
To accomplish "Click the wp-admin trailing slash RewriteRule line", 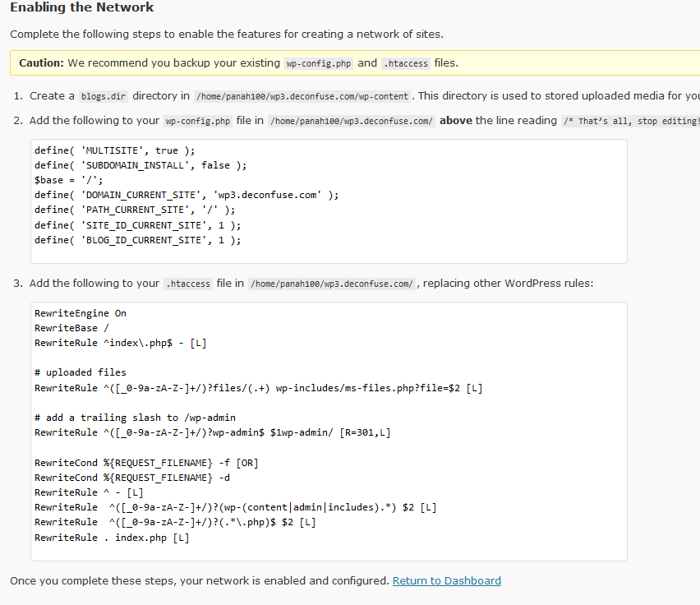I will [213, 432].
